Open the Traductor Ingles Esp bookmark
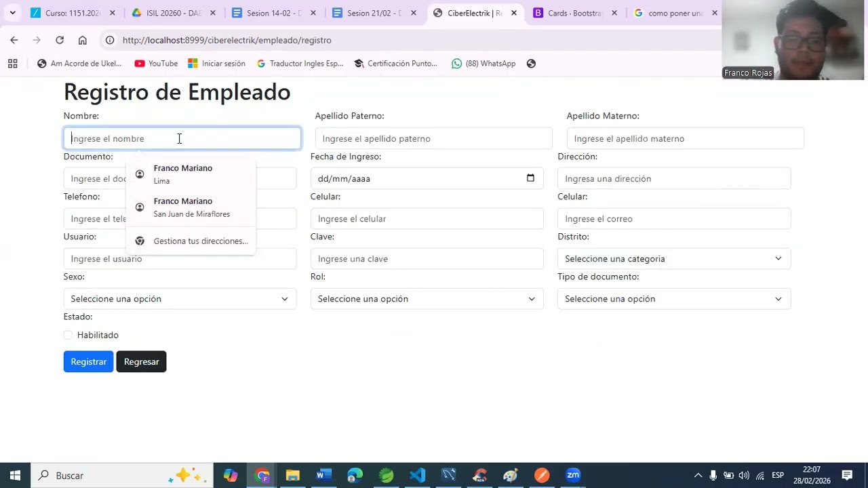Viewport: 868px width, 488px height. [x=300, y=64]
